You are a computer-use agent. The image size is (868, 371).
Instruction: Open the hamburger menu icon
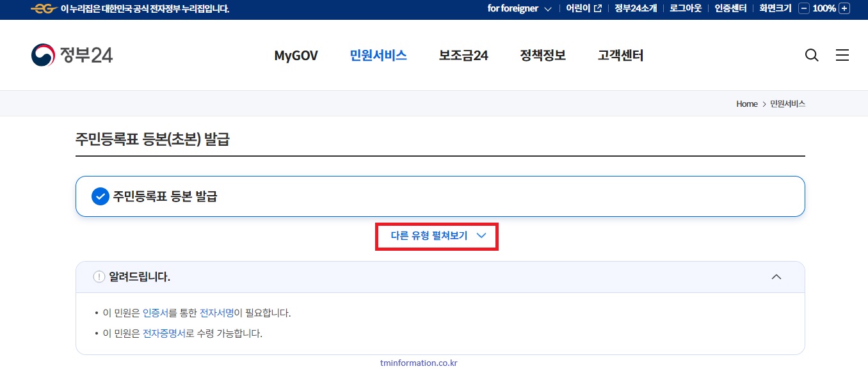842,55
